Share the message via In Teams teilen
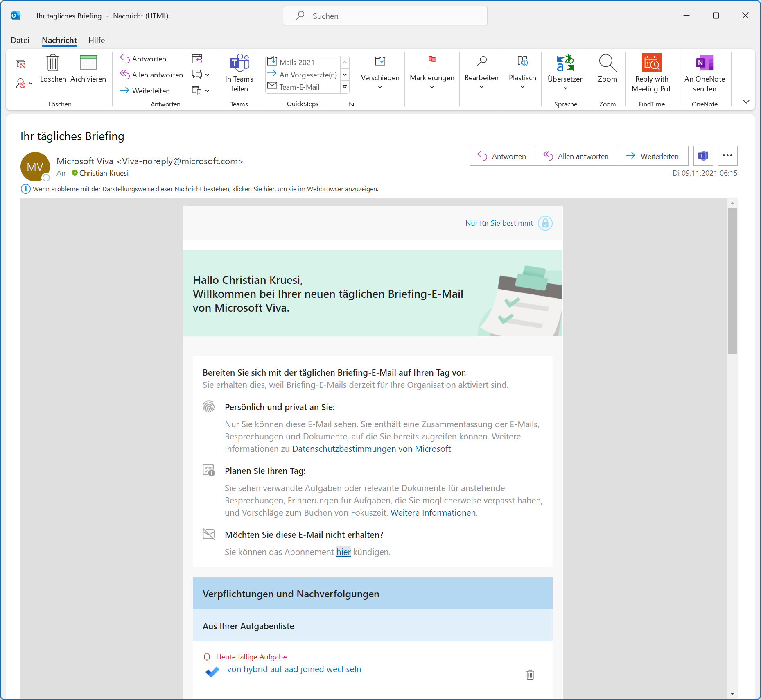 click(239, 73)
